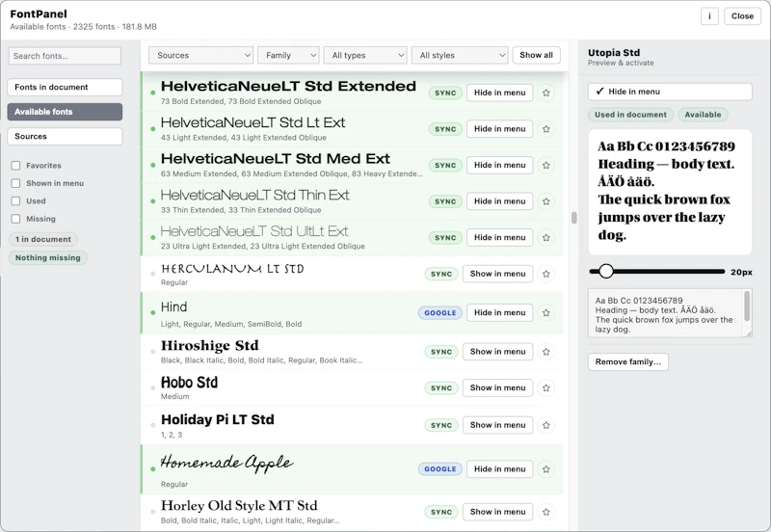Image resolution: width=771 pixels, height=532 pixels.
Task: Click SYNC badge on Holiday Pi LT Std
Action: click(x=441, y=425)
